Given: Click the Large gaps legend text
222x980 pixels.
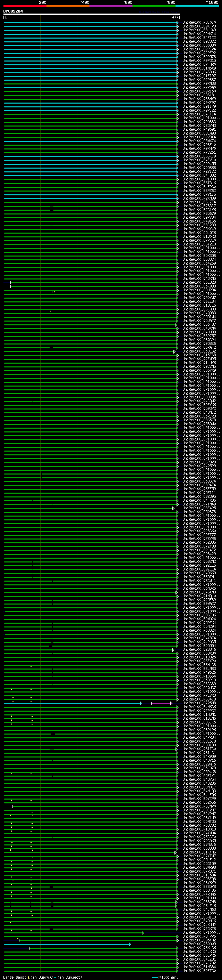Looking at the screenshot, I should (x=43, y=977).
